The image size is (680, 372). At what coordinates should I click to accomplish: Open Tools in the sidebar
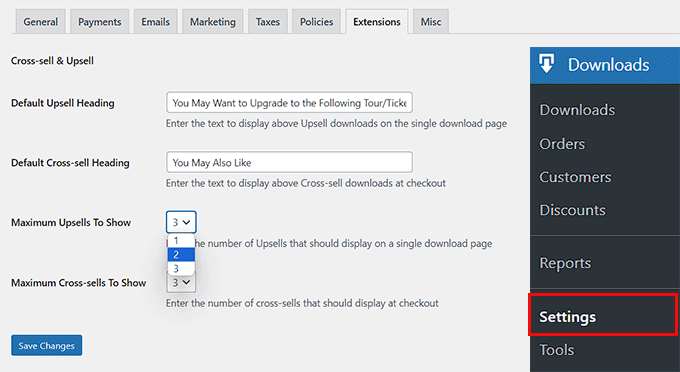(x=556, y=350)
